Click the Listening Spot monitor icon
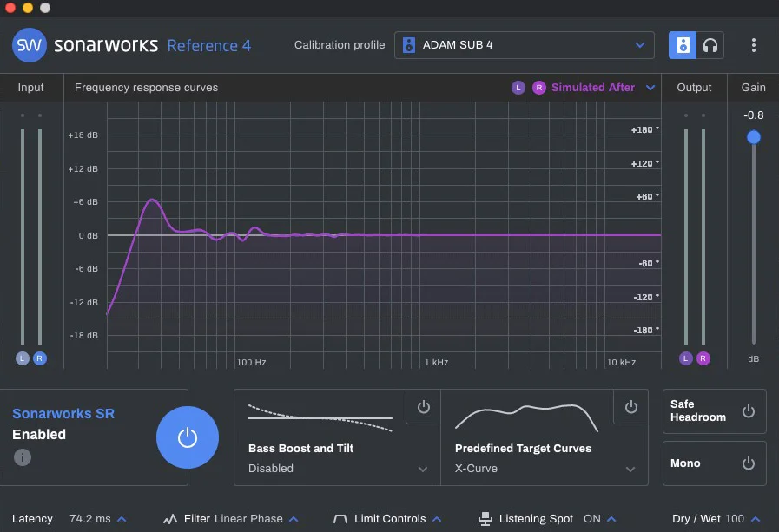 (x=485, y=519)
